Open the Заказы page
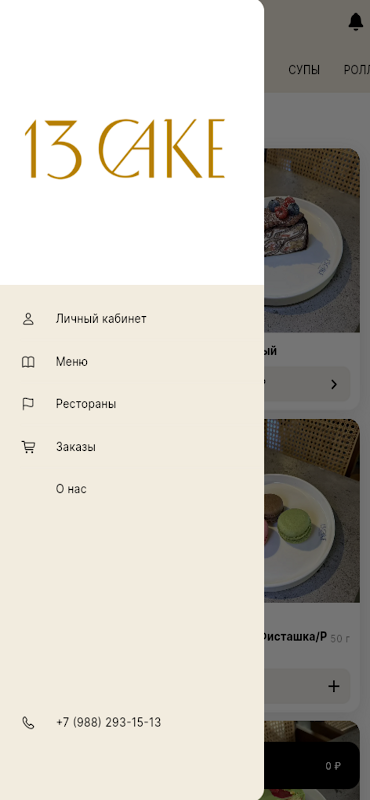370x800 pixels. 76,447
